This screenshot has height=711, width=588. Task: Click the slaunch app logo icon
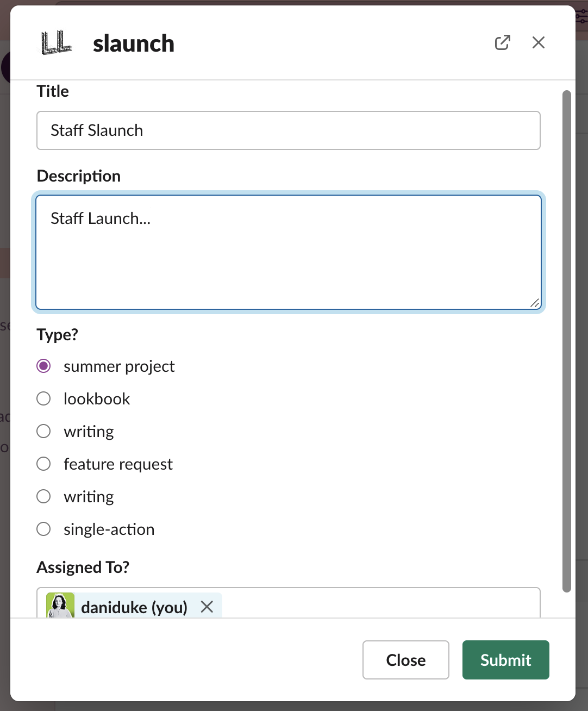pyautogui.click(x=57, y=43)
